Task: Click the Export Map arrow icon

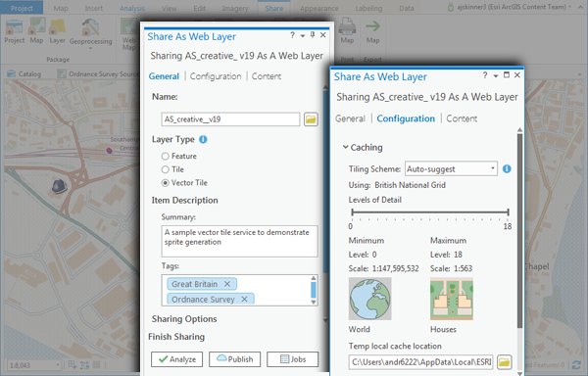Action: (372, 26)
